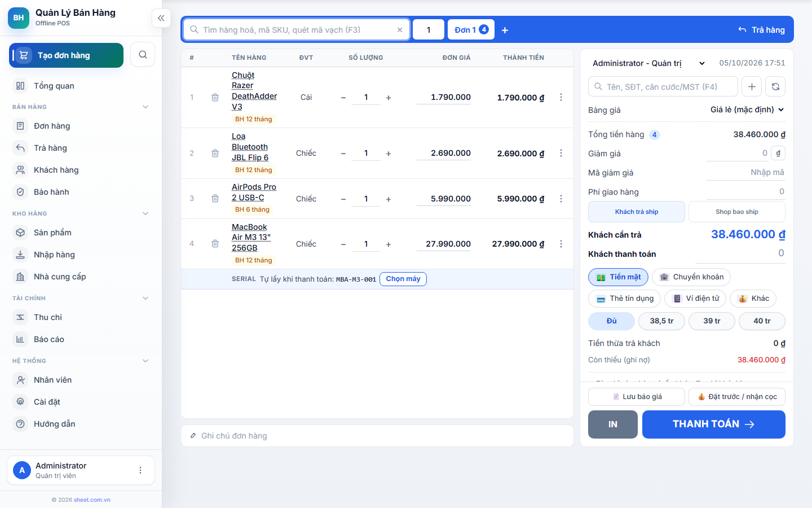Open more options for AirPods Pro row

point(561,199)
